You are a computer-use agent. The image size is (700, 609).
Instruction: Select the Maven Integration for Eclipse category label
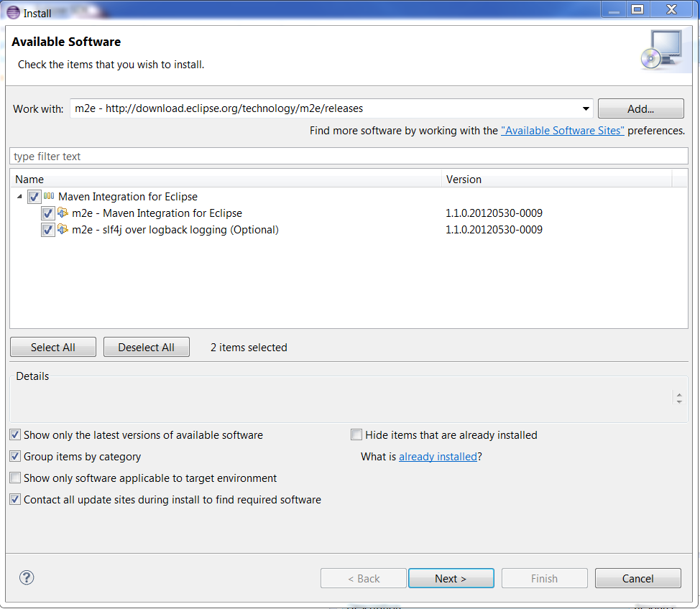coord(128,197)
